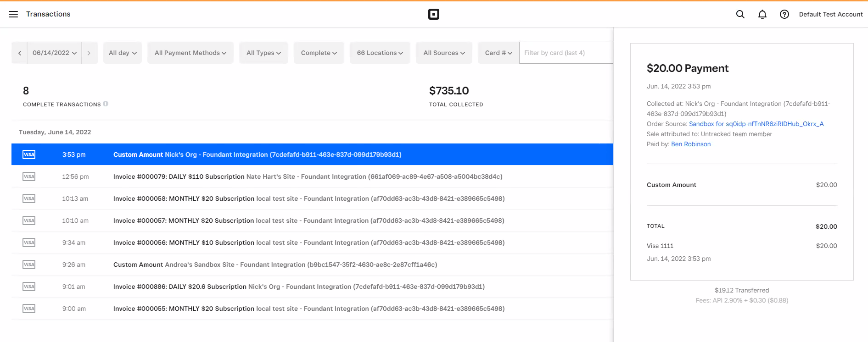Open the 06/14/2022 date picker
Screen dimensions: 868x342
click(x=55, y=53)
